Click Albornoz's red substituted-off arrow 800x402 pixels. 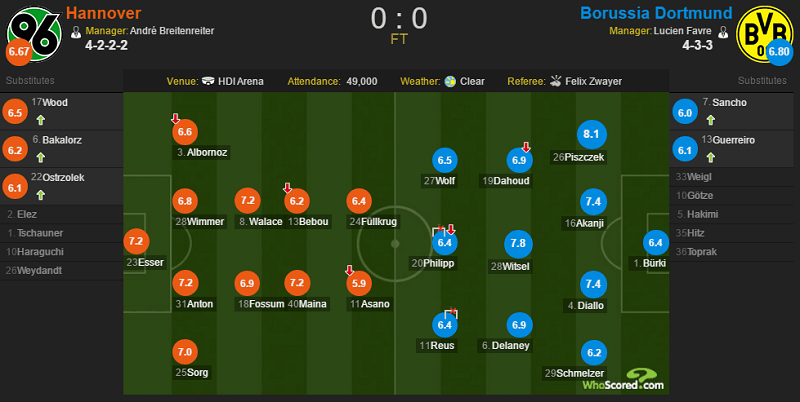tap(176, 118)
